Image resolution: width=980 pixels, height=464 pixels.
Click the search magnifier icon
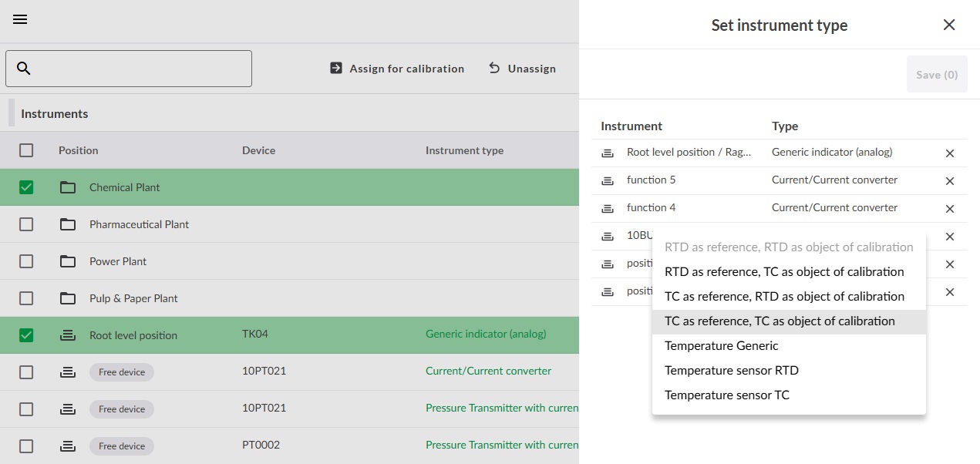(24, 69)
